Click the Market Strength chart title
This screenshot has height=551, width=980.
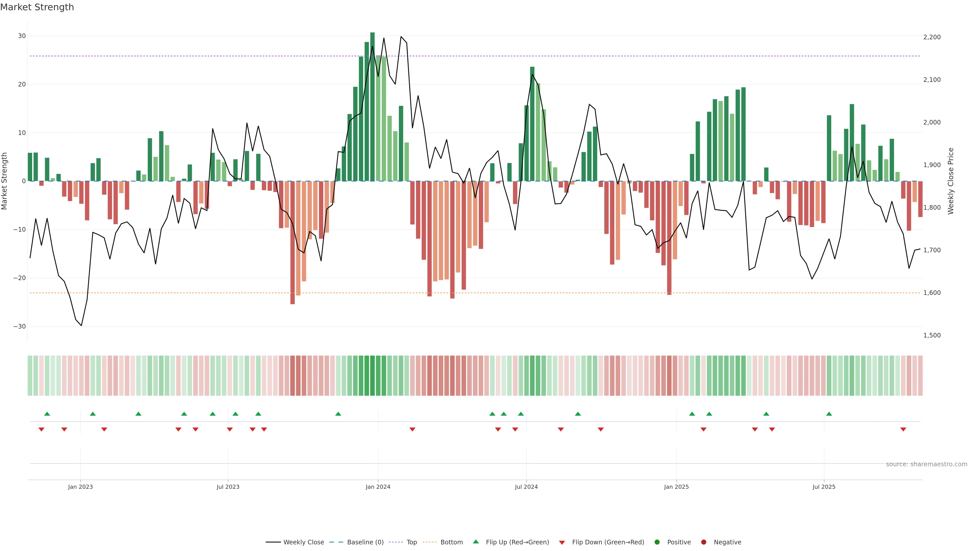(37, 7)
